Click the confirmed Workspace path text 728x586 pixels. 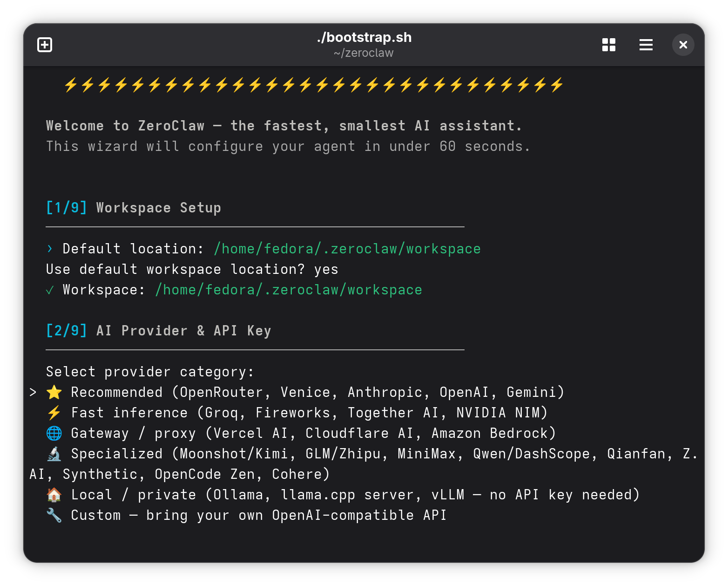coord(289,290)
